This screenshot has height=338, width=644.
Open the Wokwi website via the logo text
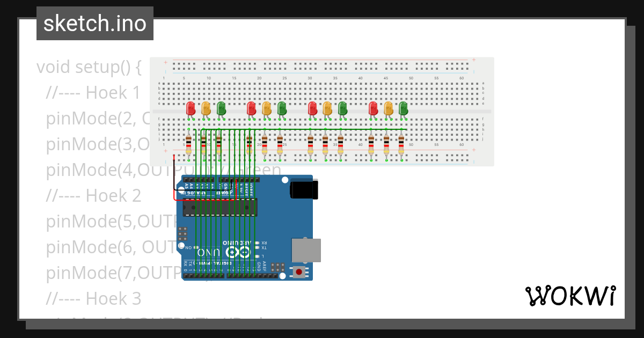coord(577,295)
